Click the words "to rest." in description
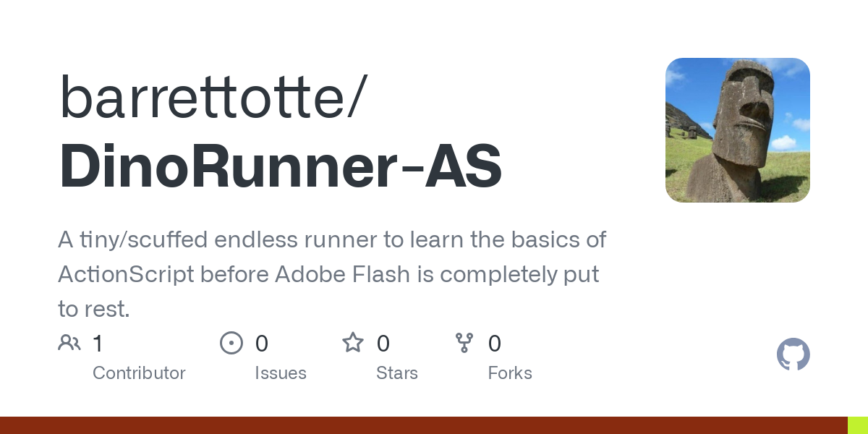 pyautogui.click(x=94, y=309)
